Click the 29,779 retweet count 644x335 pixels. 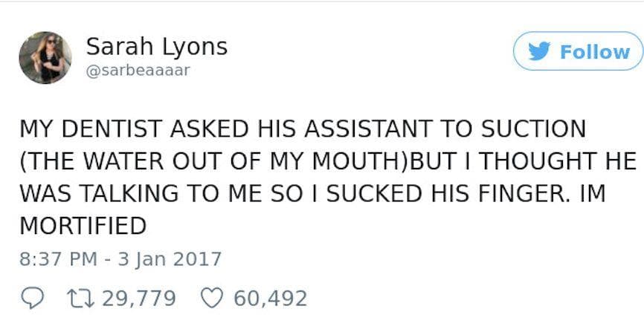137,298
